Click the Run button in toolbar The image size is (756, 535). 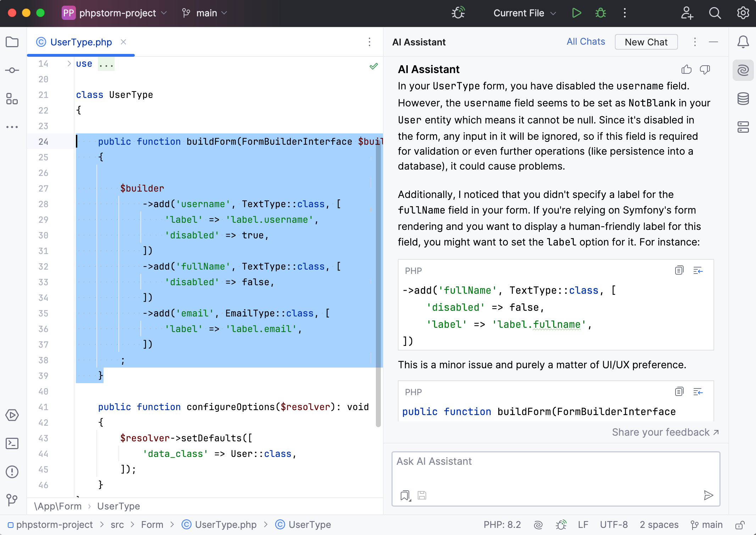(x=577, y=13)
